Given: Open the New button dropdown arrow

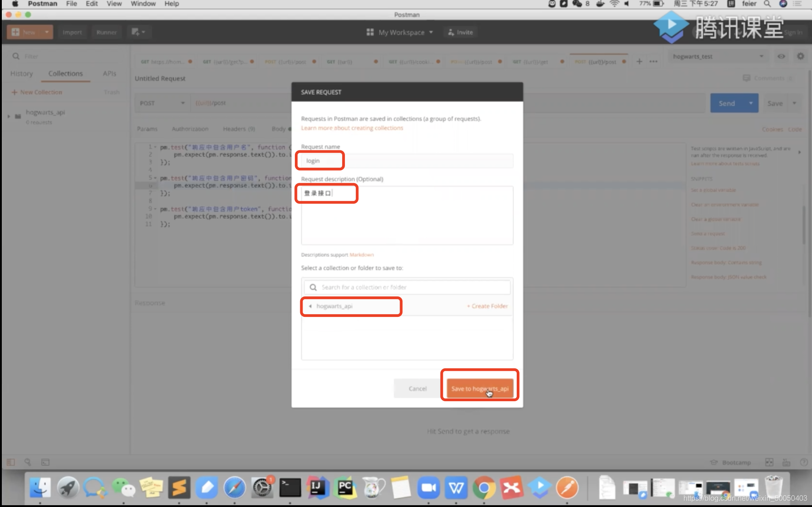Looking at the screenshot, I should (x=46, y=32).
